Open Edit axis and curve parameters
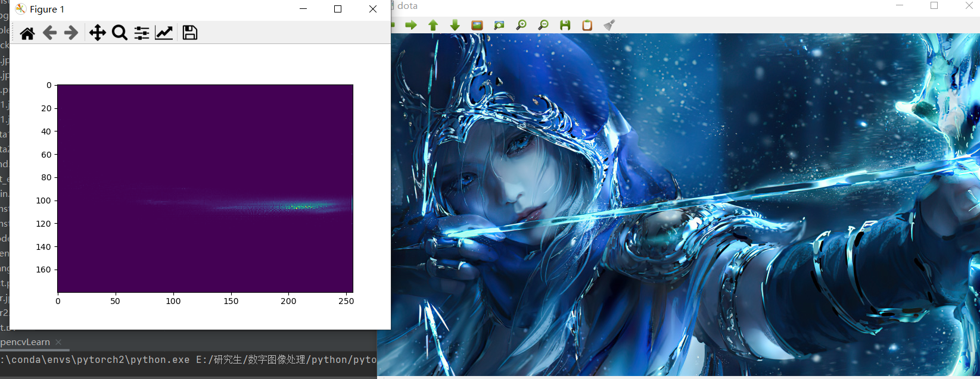 point(164,33)
